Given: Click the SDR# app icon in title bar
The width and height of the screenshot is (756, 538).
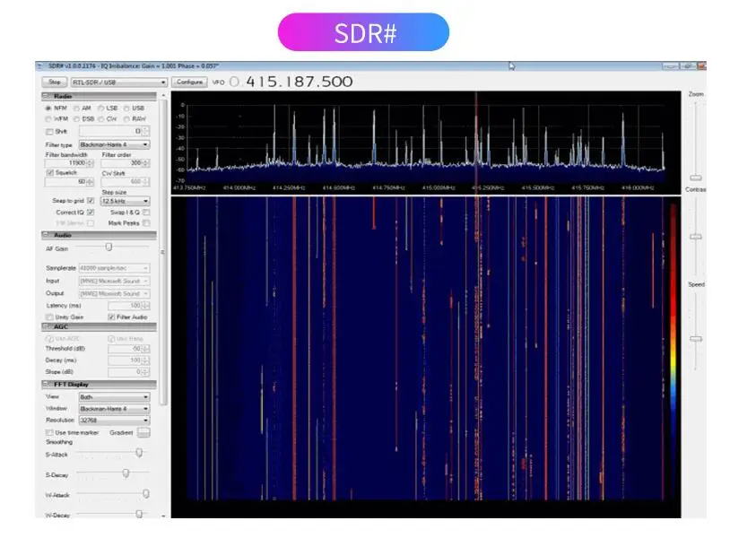Looking at the screenshot, I should [x=40, y=66].
